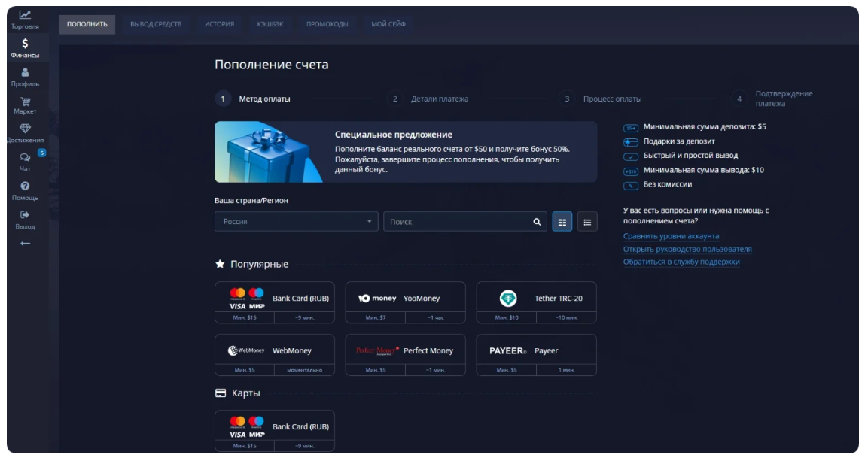The height and width of the screenshot is (461, 868).
Task: Switch to grid view layout icon
Action: pos(562,222)
